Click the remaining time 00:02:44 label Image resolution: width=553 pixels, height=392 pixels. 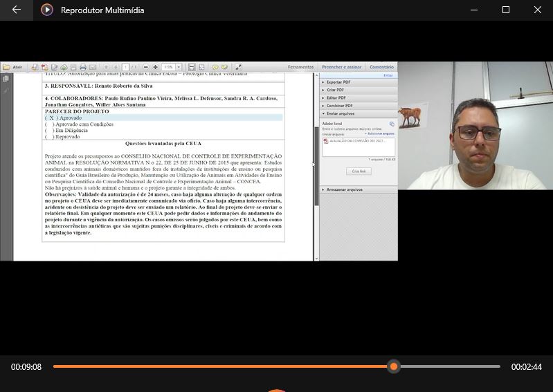[526, 367]
